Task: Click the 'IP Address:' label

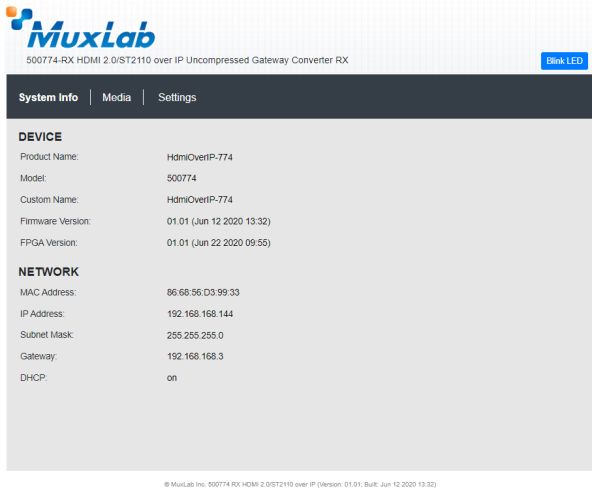Action: 42,314
